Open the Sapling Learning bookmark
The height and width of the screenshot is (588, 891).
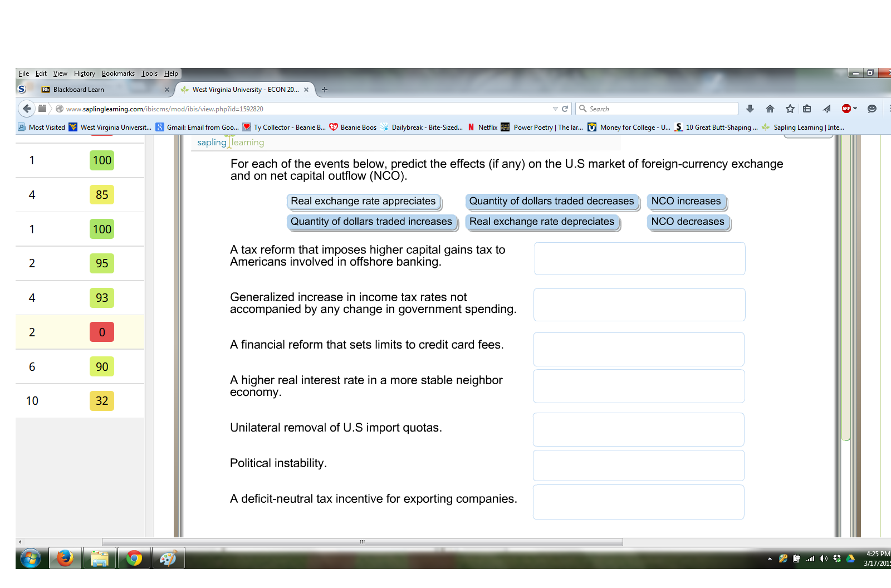803,128
